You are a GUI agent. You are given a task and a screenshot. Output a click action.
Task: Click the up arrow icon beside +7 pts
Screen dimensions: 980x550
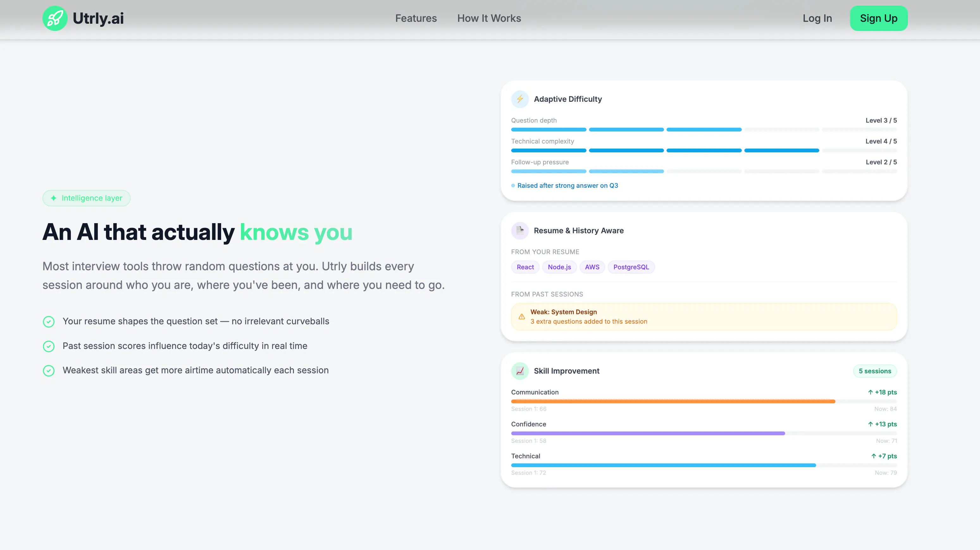point(873,456)
